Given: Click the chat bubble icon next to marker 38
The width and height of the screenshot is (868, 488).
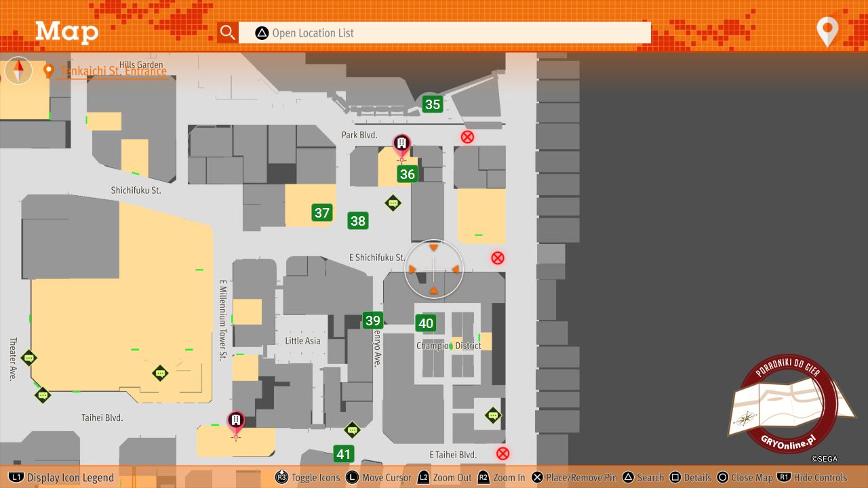Looking at the screenshot, I should pyautogui.click(x=393, y=203).
